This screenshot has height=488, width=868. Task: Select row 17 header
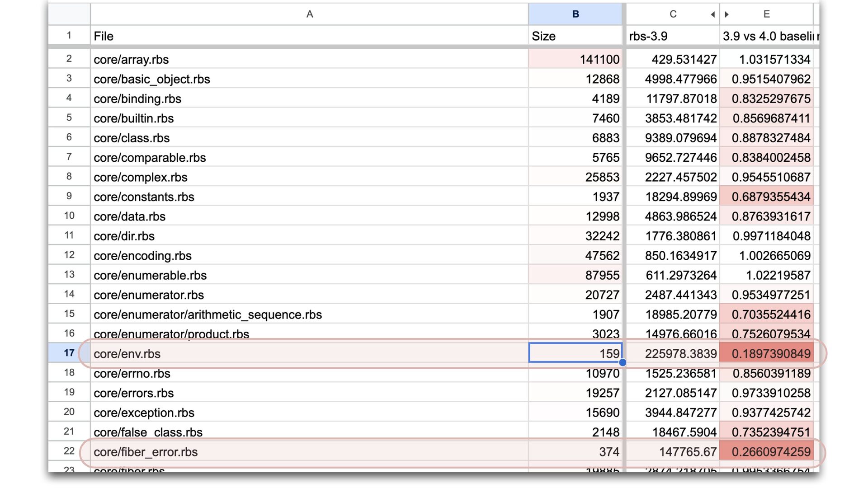pyautogui.click(x=69, y=353)
